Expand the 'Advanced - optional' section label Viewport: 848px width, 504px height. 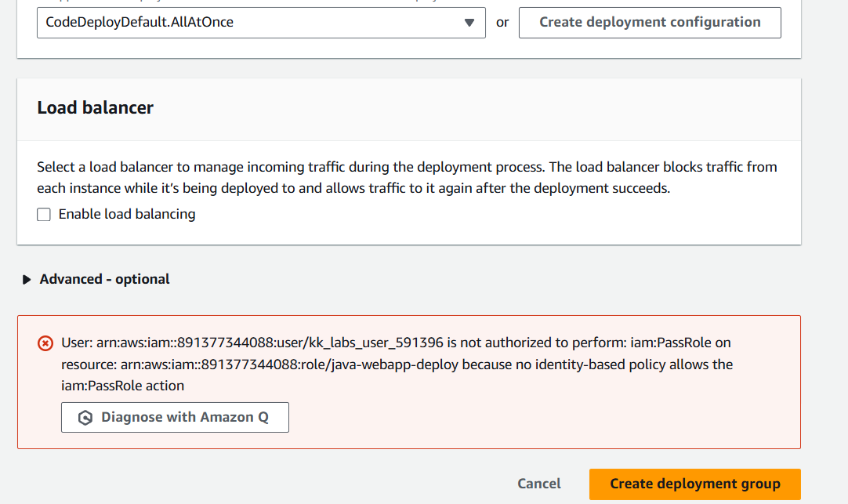pyautogui.click(x=105, y=279)
